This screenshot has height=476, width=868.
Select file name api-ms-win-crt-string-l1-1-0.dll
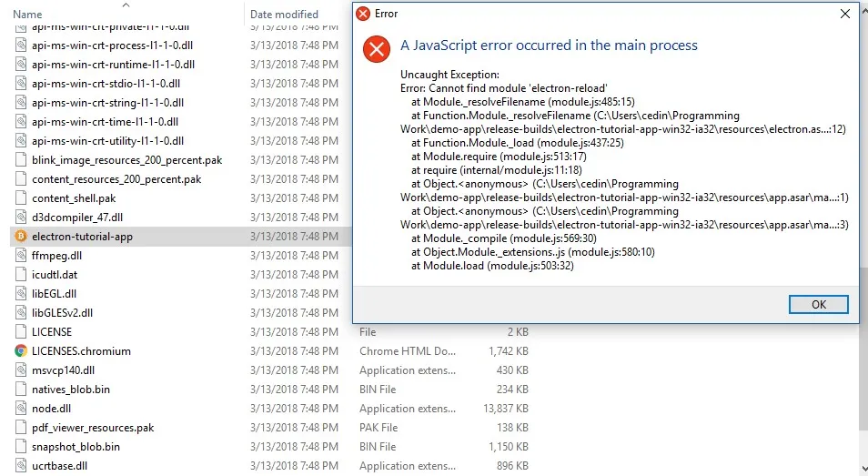click(107, 103)
